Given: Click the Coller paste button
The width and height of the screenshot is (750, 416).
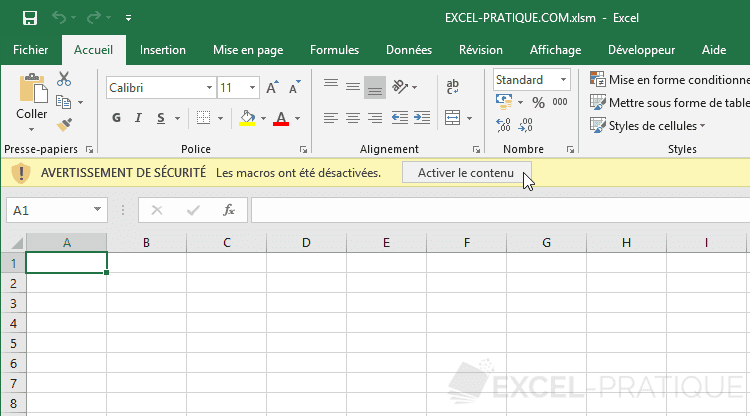Looking at the screenshot, I should pyautogui.click(x=32, y=98).
